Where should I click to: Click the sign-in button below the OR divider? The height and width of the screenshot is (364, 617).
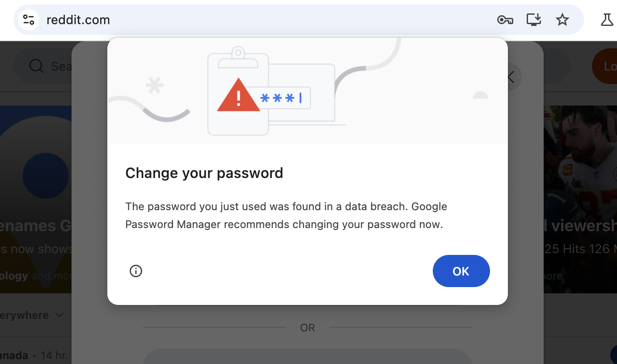(x=307, y=356)
